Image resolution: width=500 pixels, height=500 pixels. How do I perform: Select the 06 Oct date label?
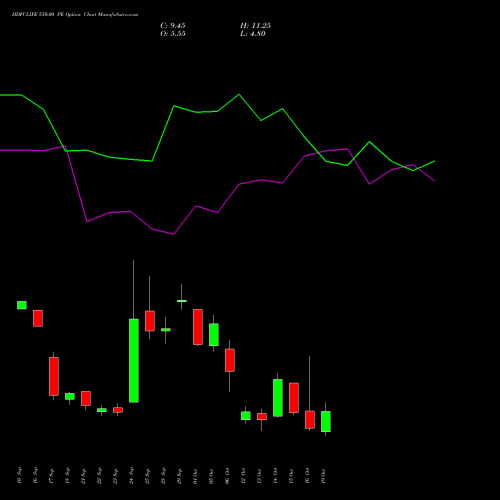pyautogui.click(x=227, y=476)
